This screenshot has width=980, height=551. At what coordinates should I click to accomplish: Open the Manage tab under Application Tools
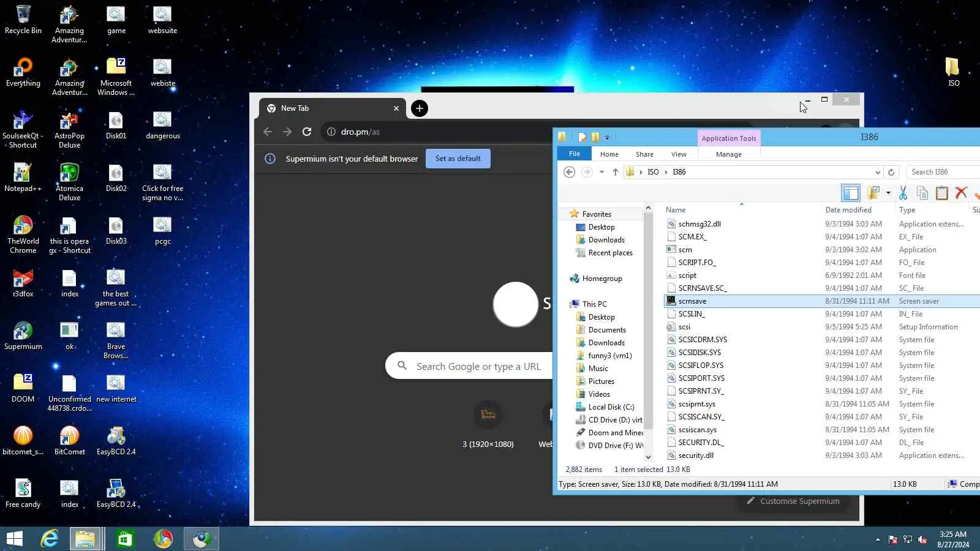pyautogui.click(x=729, y=154)
